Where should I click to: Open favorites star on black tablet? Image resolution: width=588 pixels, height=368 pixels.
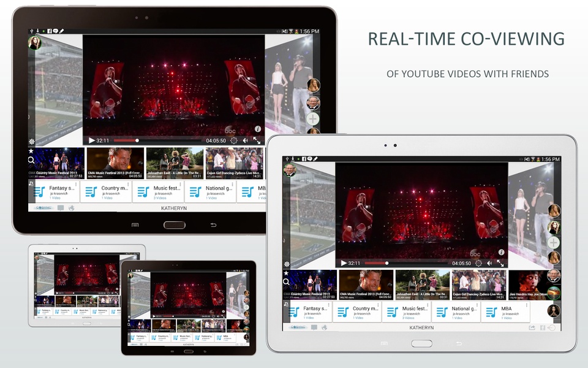(31, 151)
